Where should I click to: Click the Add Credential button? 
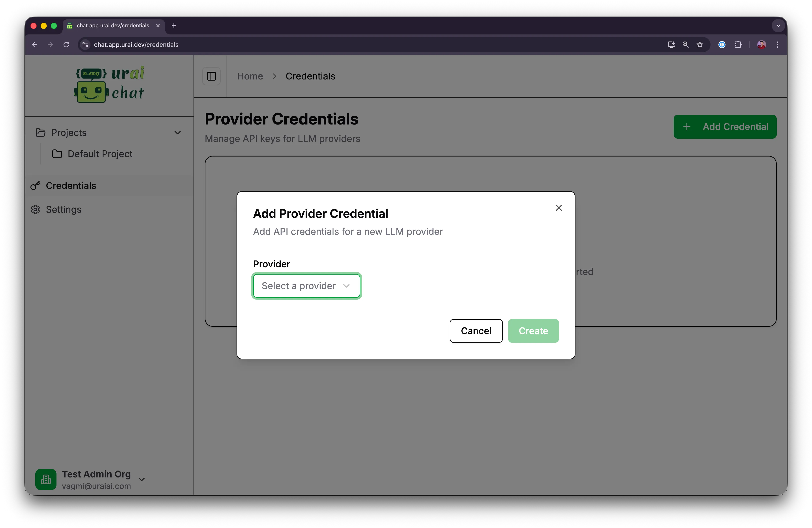(x=725, y=127)
